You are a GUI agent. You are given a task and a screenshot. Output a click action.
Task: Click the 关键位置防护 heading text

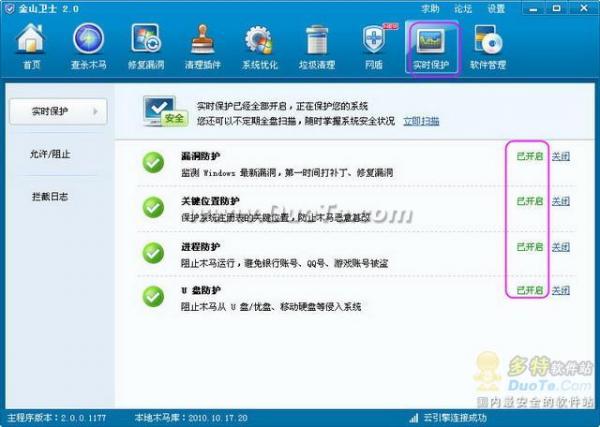coord(210,201)
